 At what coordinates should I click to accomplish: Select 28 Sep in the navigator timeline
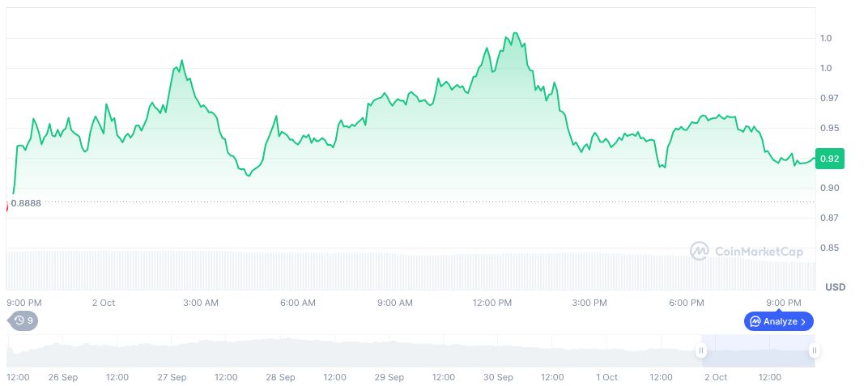point(280,377)
